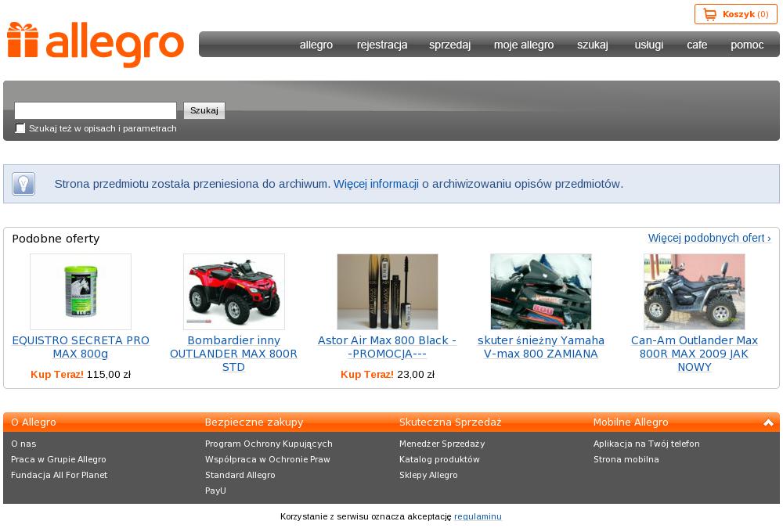The width and height of the screenshot is (783, 532).
Task: Click the Mobilne Allegro footer heading
Action: point(630,422)
